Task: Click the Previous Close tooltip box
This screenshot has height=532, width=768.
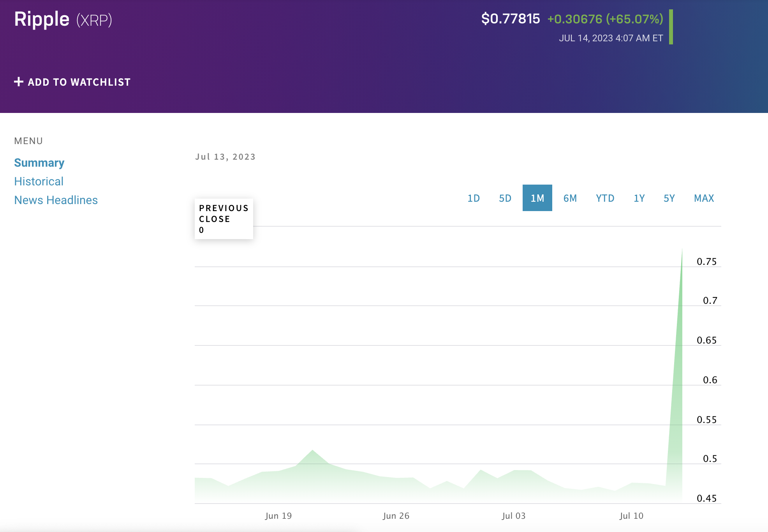Action: (x=224, y=219)
